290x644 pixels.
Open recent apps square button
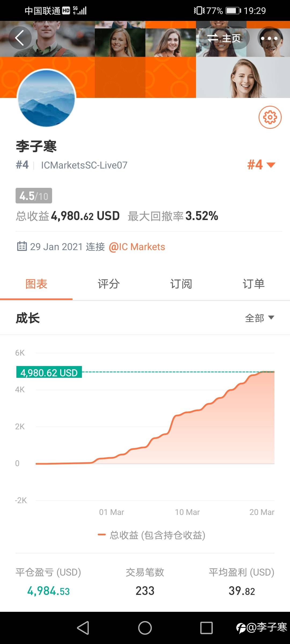(206, 628)
